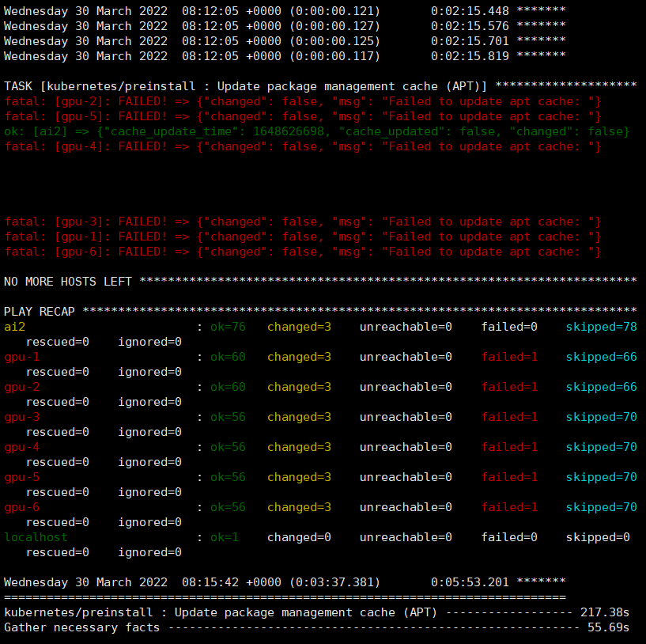Viewport: 646px width, 644px height.
Task: Click the timestamp line ending 0:02:15.819
Action: 285,56
